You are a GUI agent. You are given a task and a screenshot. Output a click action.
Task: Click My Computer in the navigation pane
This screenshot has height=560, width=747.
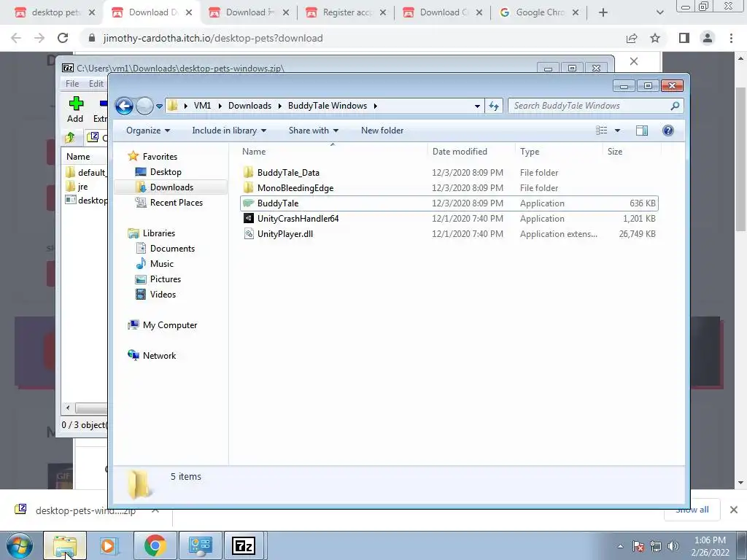[169, 324]
